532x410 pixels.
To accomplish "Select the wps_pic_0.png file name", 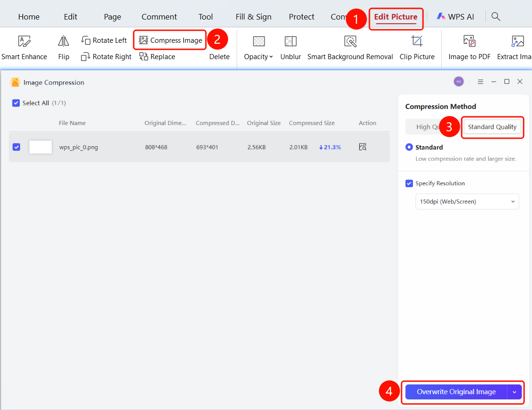I will click(78, 147).
